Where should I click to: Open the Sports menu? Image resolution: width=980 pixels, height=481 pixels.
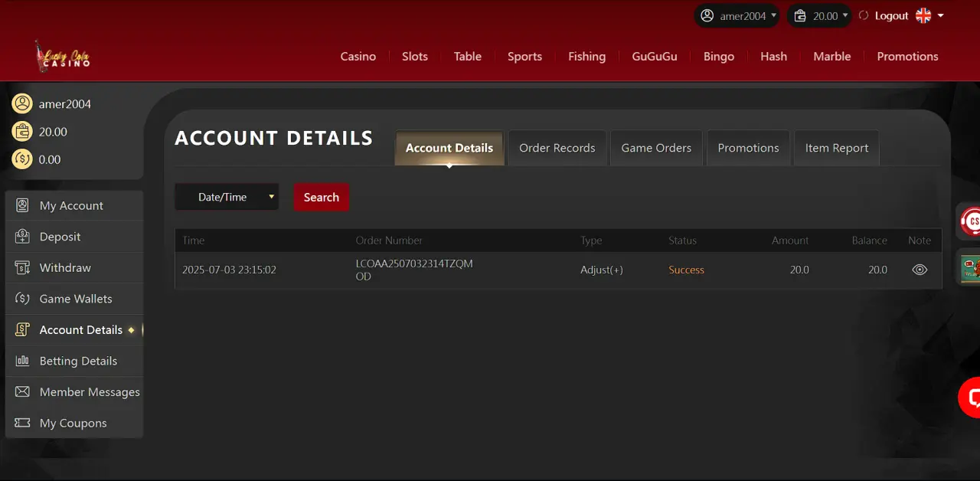point(524,56)
